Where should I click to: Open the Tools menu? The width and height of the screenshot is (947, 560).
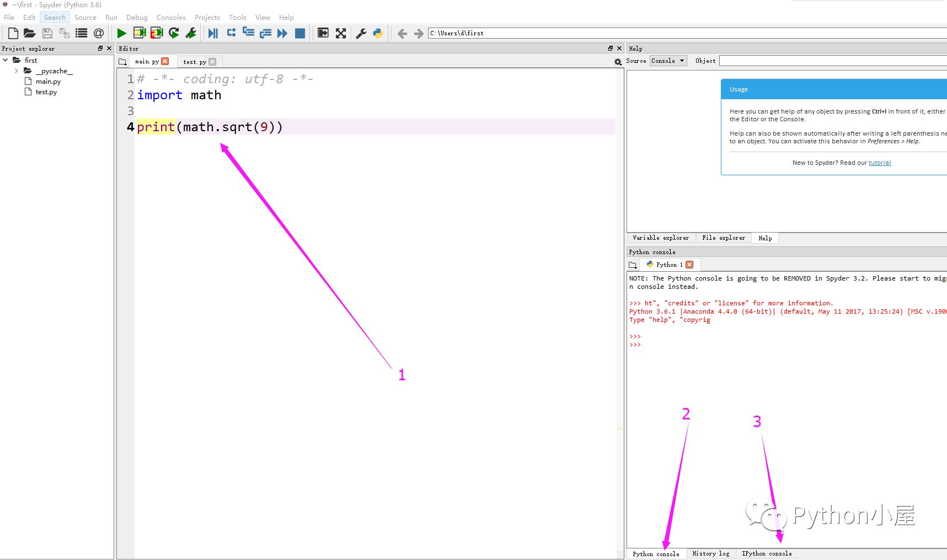pos(238,17)
